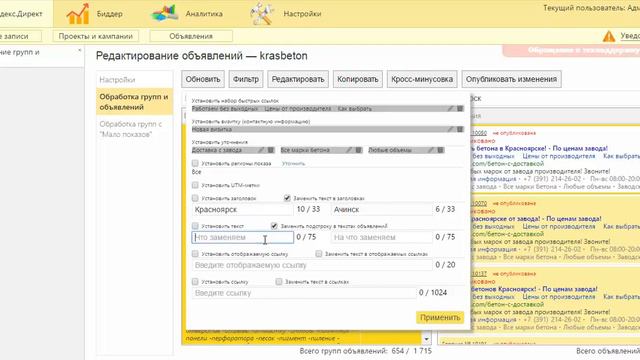Click the Копировать button
Image resolution: width=640 pixels, height=360 pixels.
[x=358, y=79]
